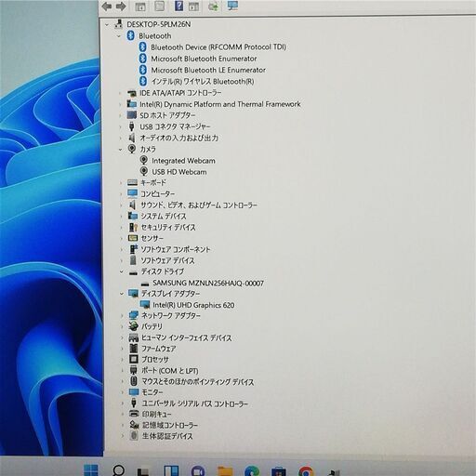This screenshot has height=476, width=476.
Task: Click the 生体認証デバイス icon
Action: pos(134,436)
